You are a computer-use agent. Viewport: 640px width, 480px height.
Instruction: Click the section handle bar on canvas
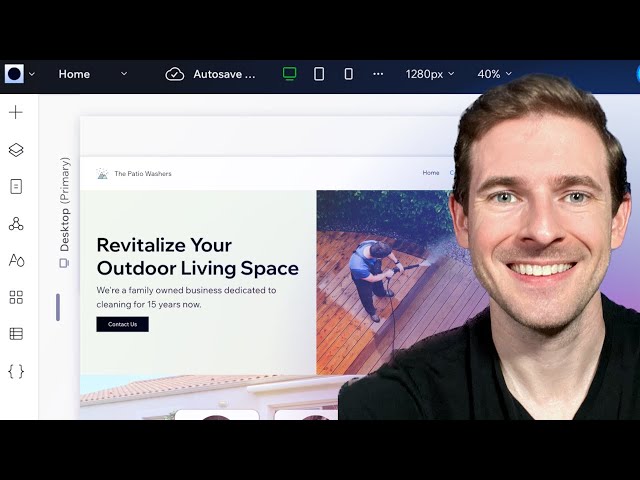pyautogui.click(x=58, y=307)
